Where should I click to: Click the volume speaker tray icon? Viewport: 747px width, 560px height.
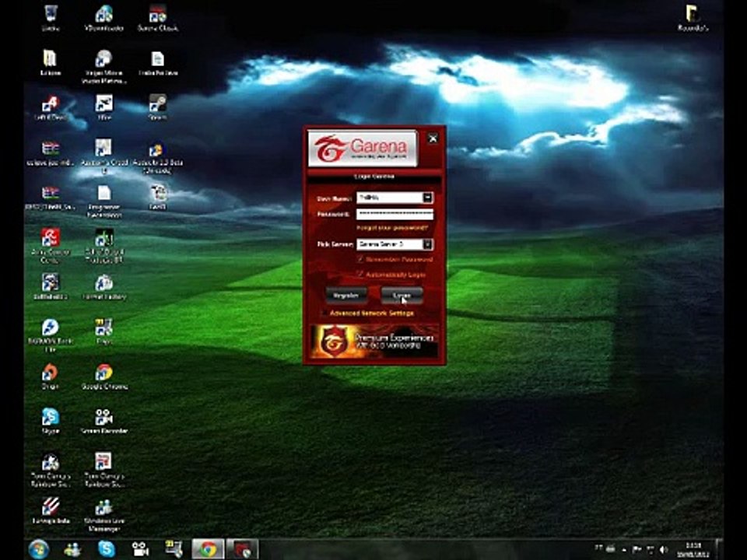[x=664, y=550]
